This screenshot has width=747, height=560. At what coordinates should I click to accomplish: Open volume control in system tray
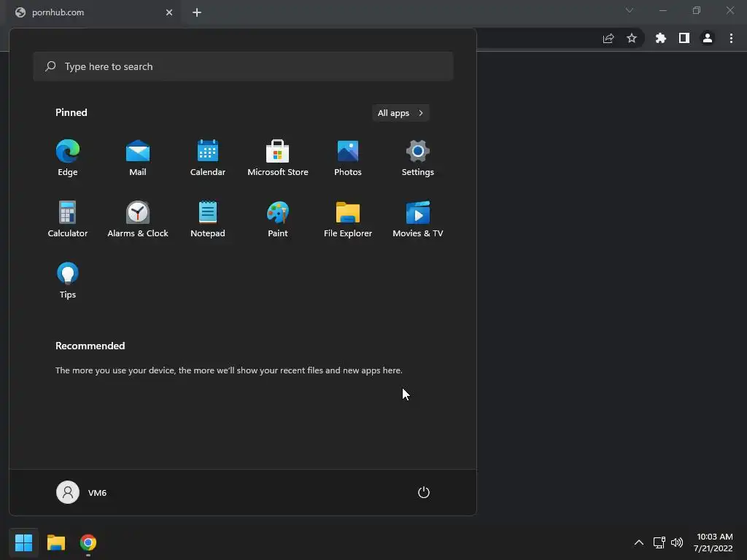click(x=676, y=542)
